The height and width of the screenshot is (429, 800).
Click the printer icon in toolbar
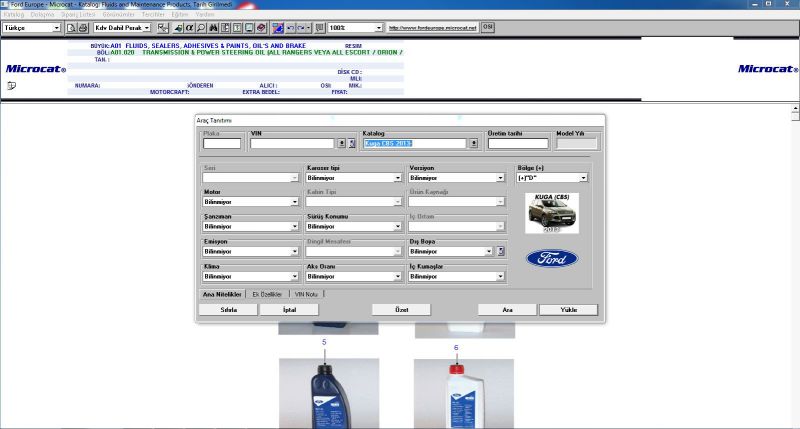[x=83, y=28]
